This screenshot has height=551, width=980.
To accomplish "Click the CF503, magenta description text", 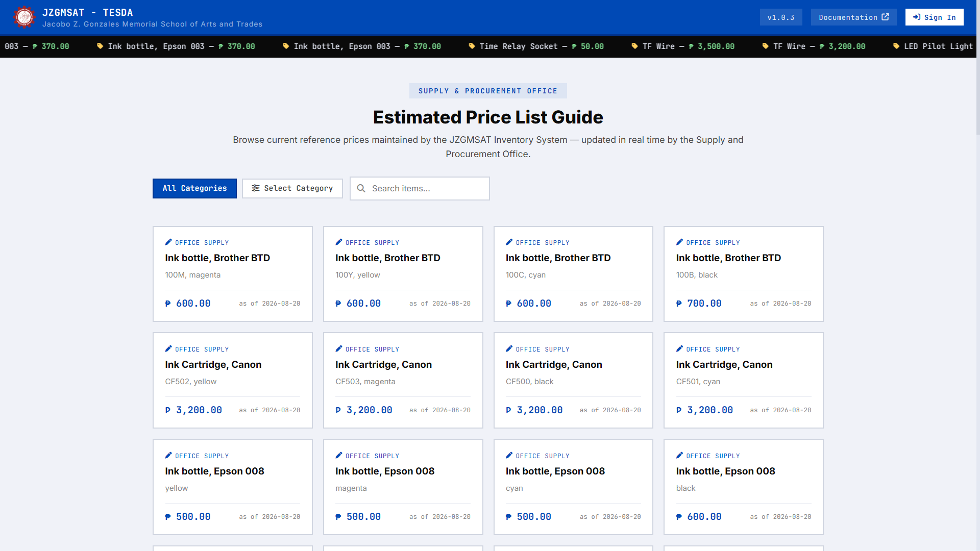I will (x=365, y=382).
